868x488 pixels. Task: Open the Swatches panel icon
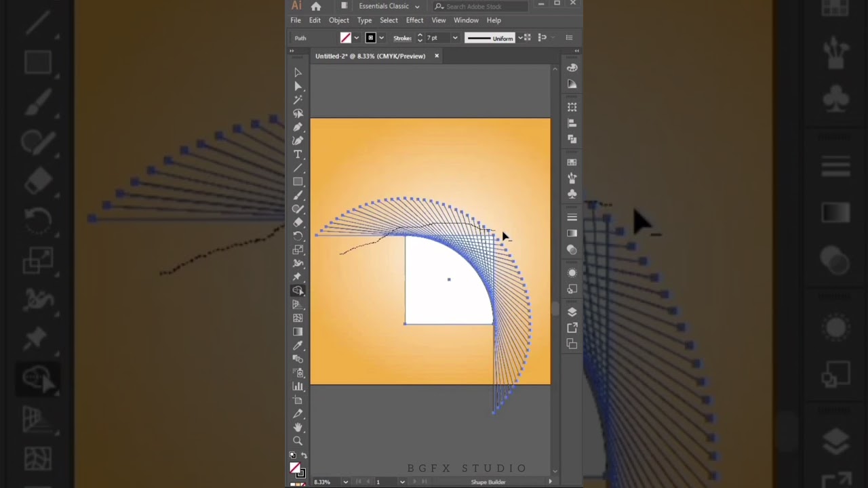[572, 162]
